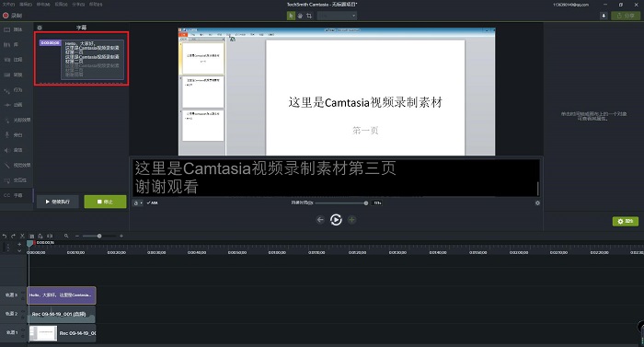Activate the hand pan tool

pyautogui.click(x=300, y=16)
